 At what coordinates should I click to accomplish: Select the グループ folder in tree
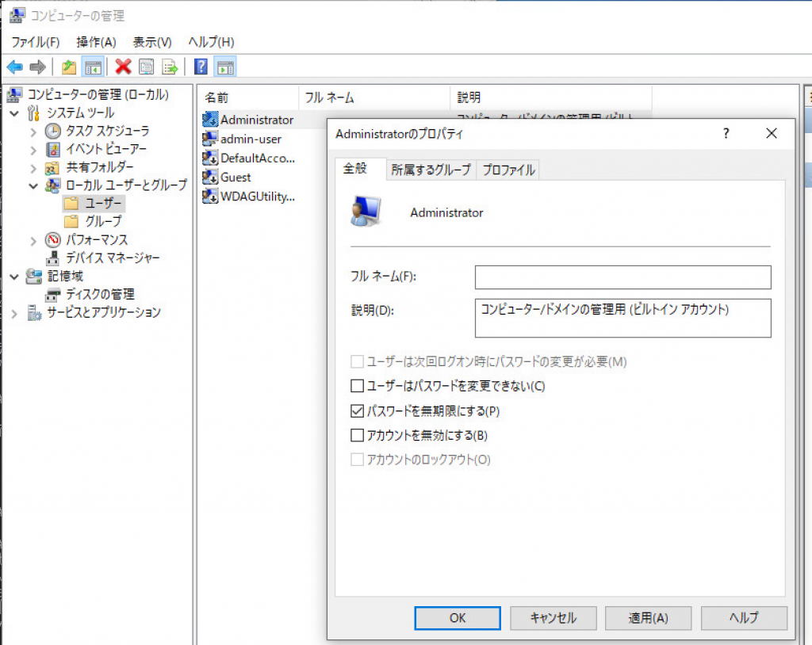(x=103, y=221)
